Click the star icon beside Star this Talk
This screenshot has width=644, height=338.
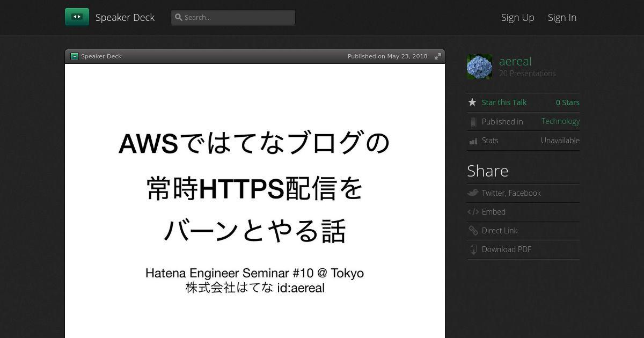click(x=472, y=102)
